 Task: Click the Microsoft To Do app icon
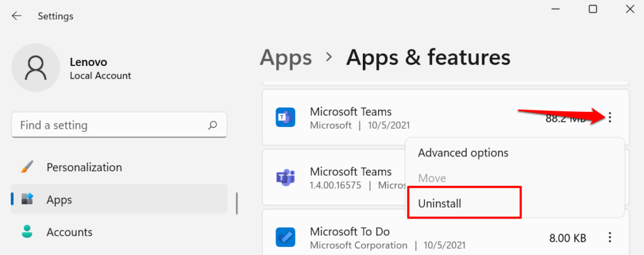coord(286,237)
